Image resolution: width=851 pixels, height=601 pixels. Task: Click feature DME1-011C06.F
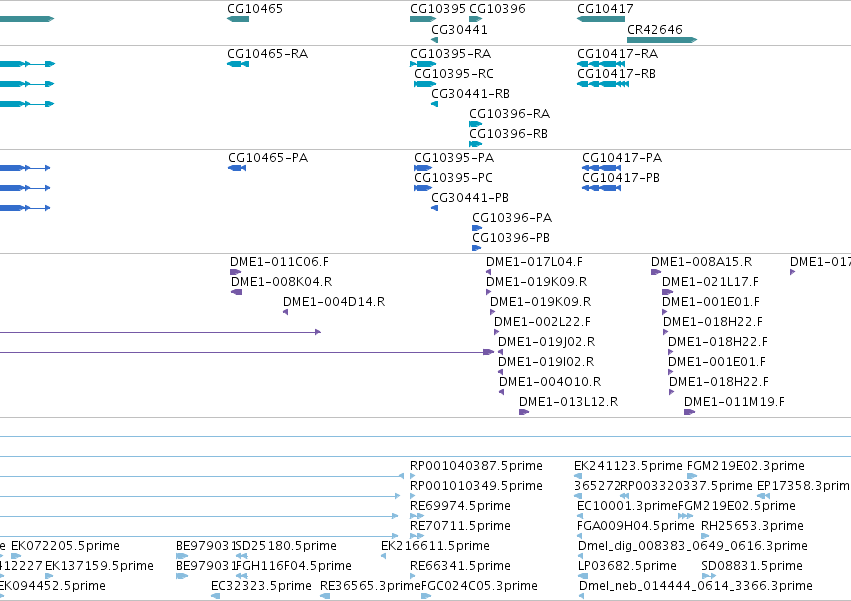[x=280, y=262]
